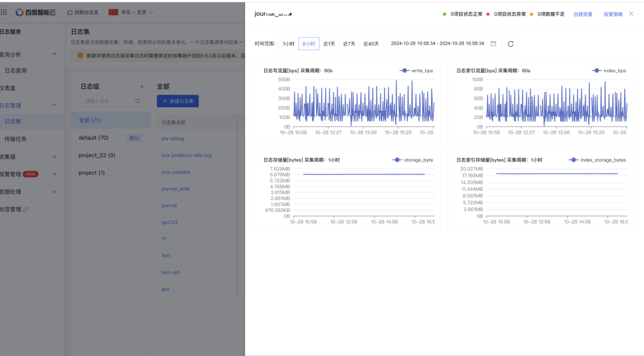Click the orange 数据不足 status dot

[x=532, y=14]
